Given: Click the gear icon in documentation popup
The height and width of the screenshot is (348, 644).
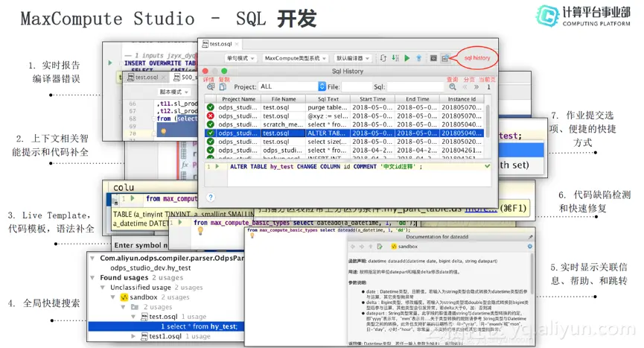Looking at the screenshot, I should (x=530, y=246).
